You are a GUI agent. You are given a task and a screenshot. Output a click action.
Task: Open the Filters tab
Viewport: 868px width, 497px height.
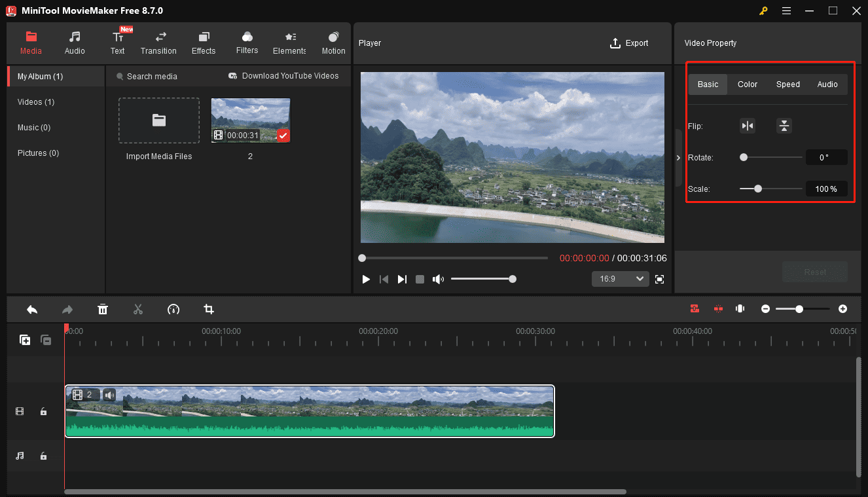coord(247,43)
